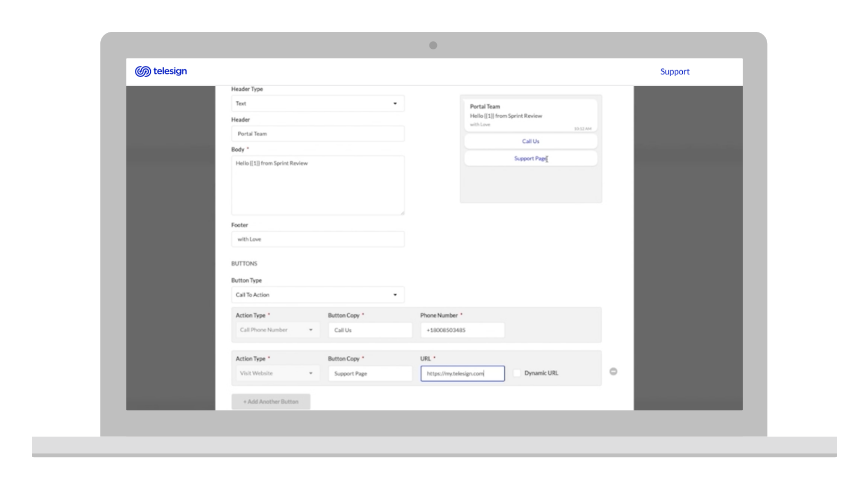Viewport: 868px width, 489px height.
Task: Click the Call Us Button Copy field
Action: 369,330
